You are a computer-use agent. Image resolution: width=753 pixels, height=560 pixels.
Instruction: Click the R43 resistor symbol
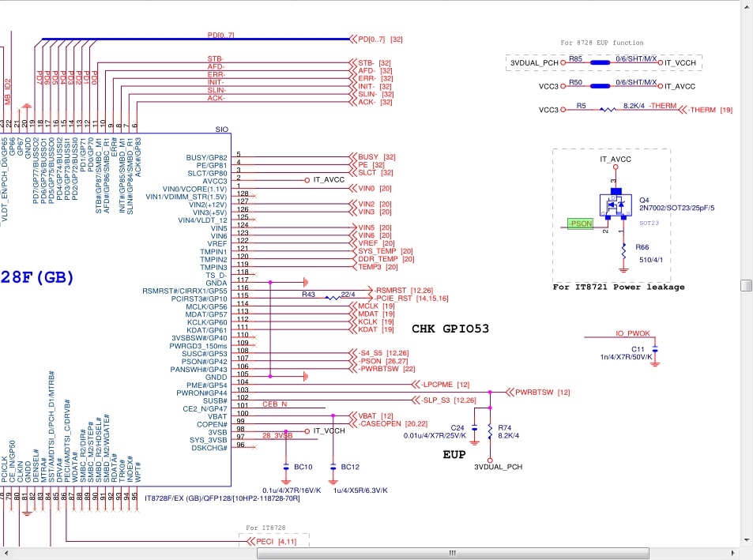click(333, 298)
